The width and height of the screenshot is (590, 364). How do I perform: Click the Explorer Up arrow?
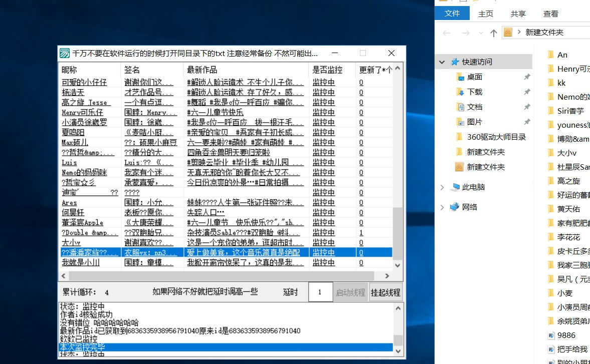[x=494, y=33]
